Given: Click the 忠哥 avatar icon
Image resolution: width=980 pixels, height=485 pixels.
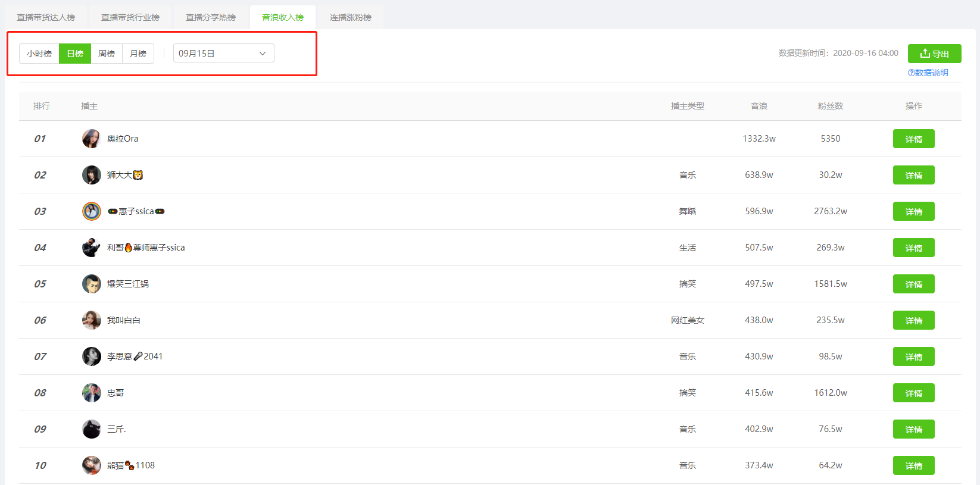Looking at the screenshot, I should coord(91,393).
